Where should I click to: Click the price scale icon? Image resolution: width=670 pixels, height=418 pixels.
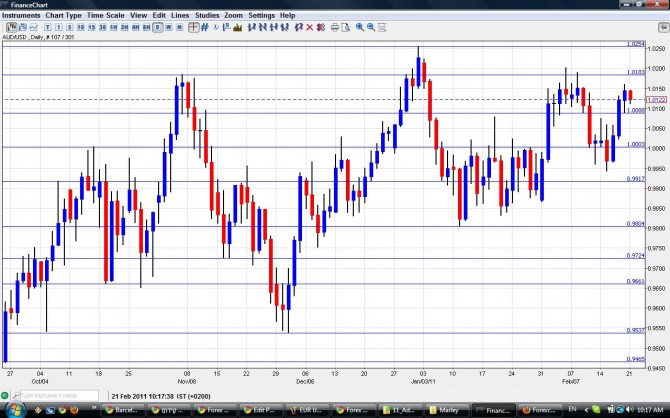coord(226,27)
